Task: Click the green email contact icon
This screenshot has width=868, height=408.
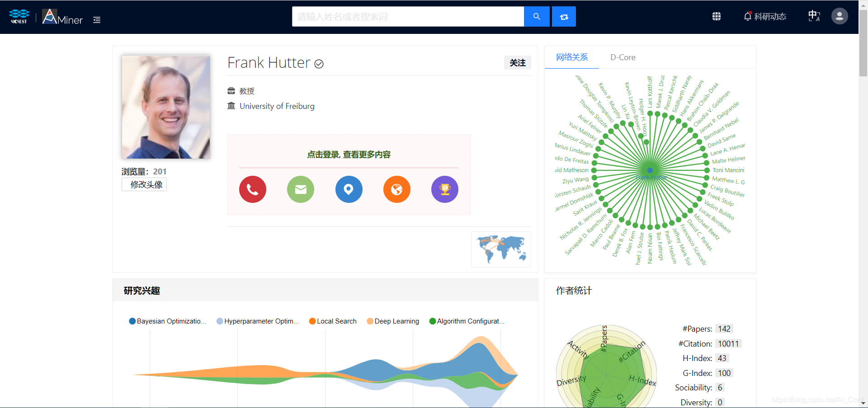Action: click(x=301, y=189)
